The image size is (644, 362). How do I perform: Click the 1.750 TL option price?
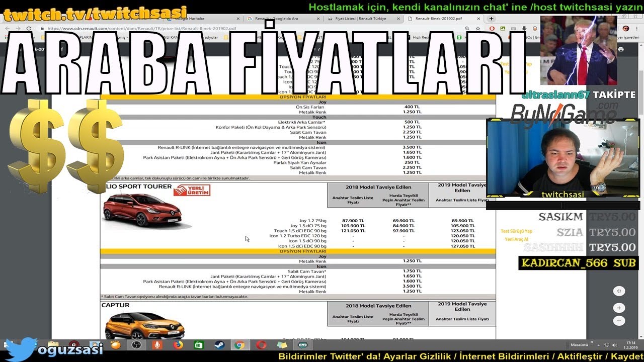[412, 271]
